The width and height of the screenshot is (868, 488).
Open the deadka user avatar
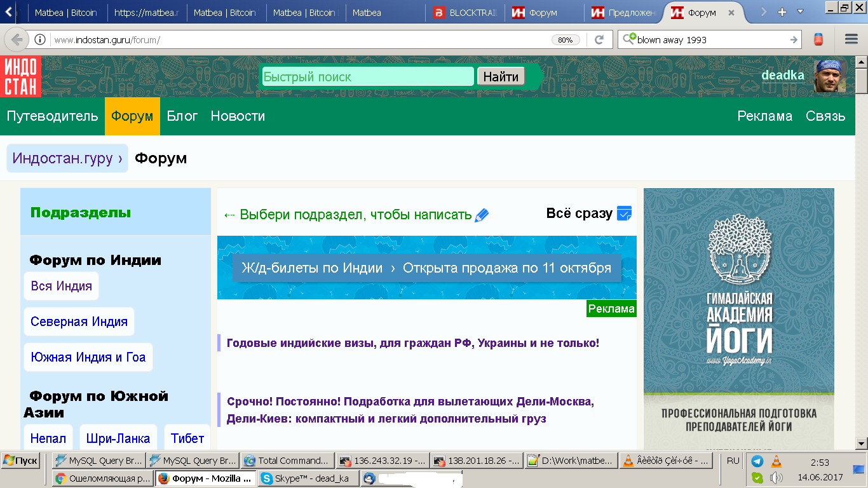click(830, 76)
